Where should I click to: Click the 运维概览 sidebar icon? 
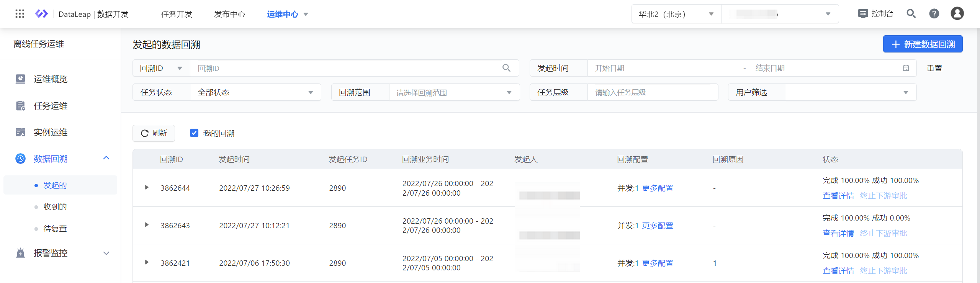pyautogui.click(x=20, y=79)
